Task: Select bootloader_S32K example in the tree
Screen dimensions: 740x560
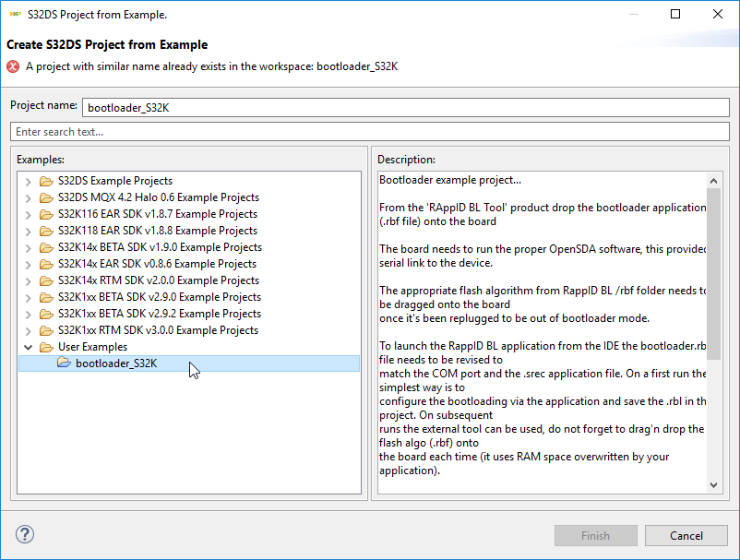Action: point(189,363)
